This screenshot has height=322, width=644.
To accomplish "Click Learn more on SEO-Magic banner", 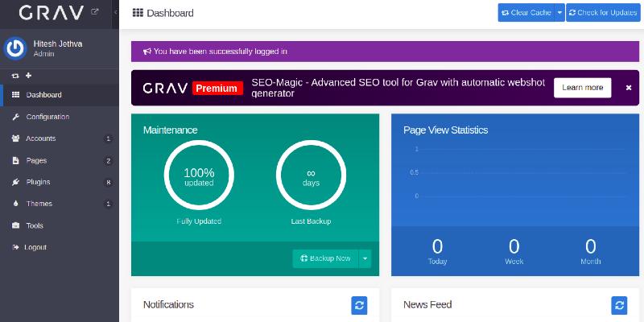I will tap(582, 88).
